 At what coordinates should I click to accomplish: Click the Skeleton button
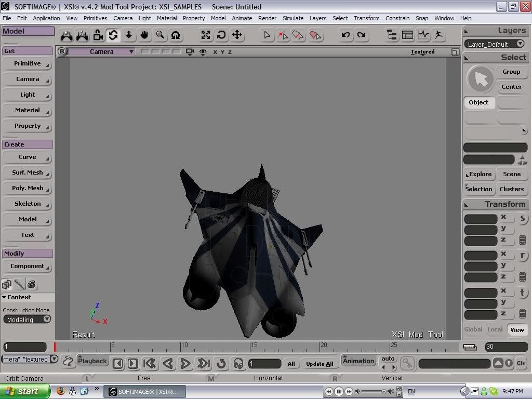[27, 204]
